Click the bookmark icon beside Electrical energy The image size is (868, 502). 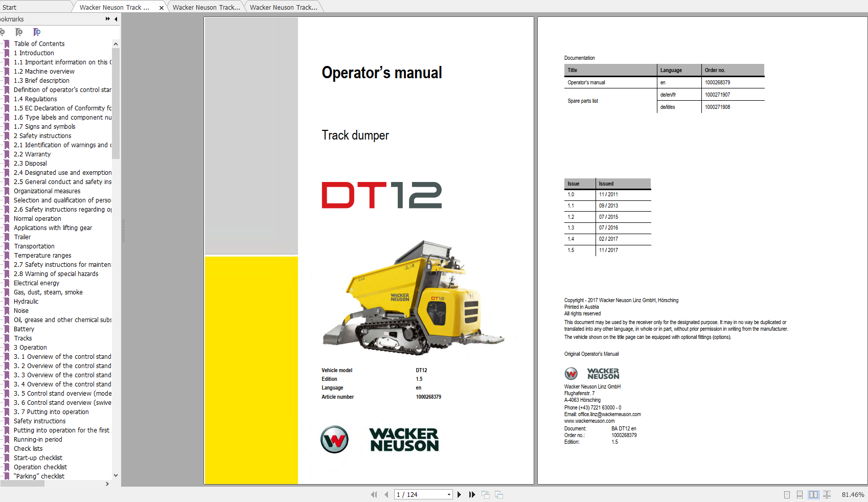(x=7, y=283)
